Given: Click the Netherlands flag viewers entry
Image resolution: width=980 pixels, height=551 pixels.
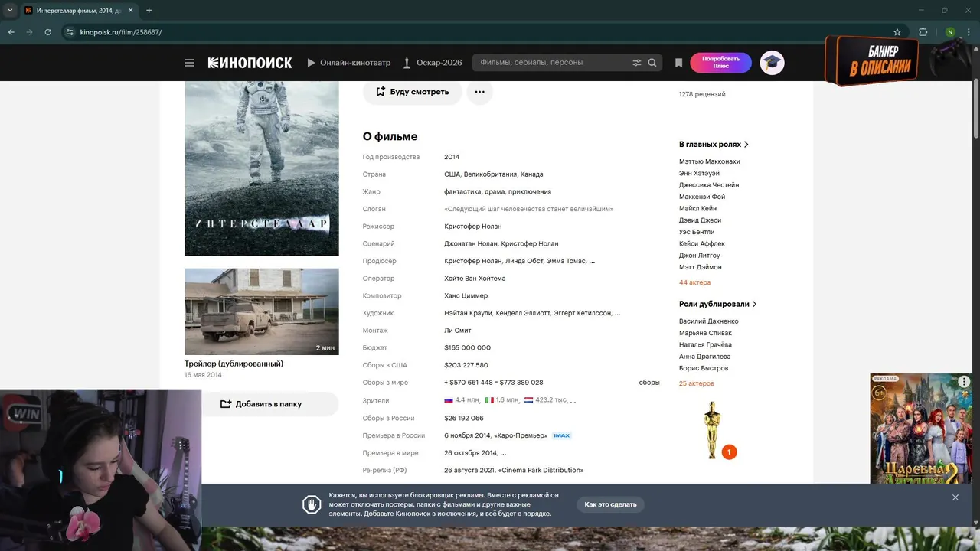Looking at the screenshot, I should coord(544,400).
